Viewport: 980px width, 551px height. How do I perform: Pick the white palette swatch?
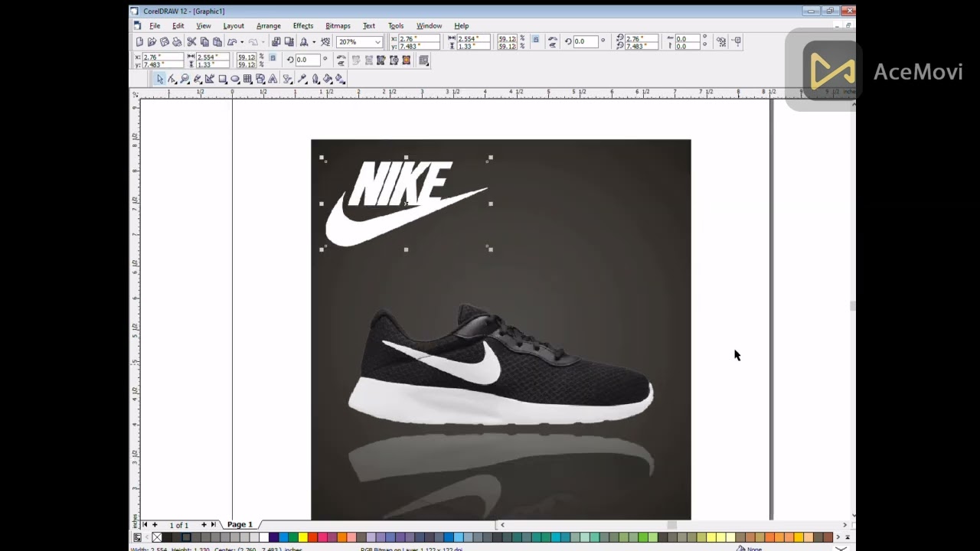coord(264,537)
